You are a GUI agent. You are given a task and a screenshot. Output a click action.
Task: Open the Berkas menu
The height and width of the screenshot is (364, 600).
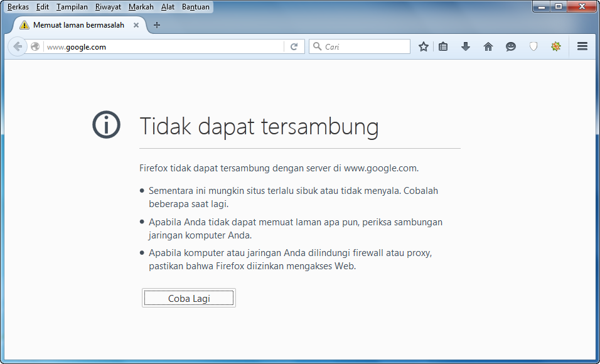(18, 7)
